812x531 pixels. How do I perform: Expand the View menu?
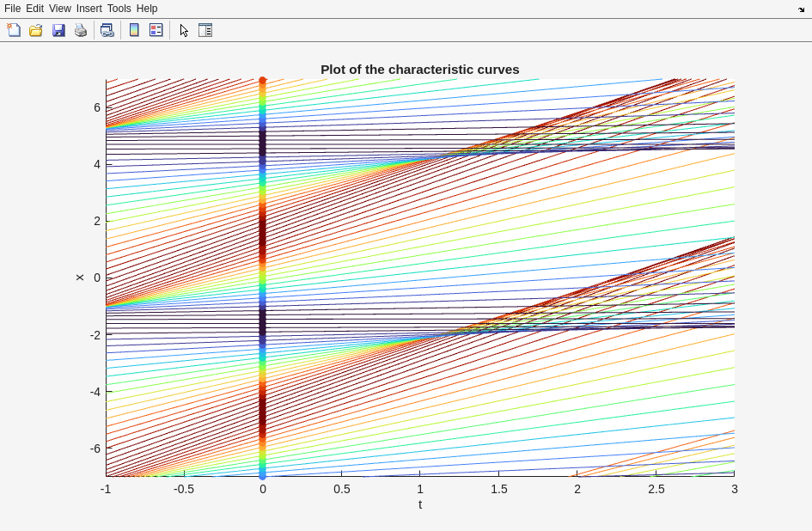pos(60,9)
